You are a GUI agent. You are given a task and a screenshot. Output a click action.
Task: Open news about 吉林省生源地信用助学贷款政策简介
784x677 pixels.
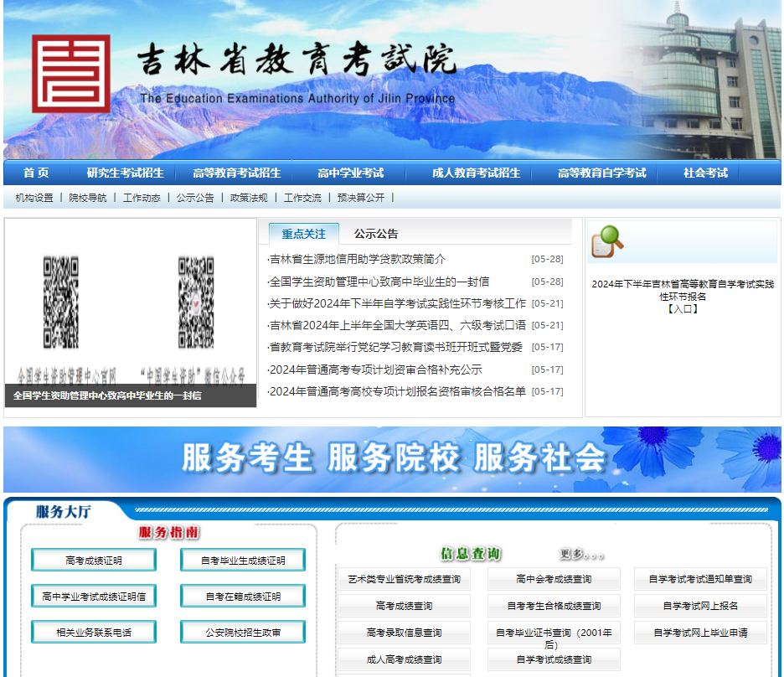click(358, 260)
